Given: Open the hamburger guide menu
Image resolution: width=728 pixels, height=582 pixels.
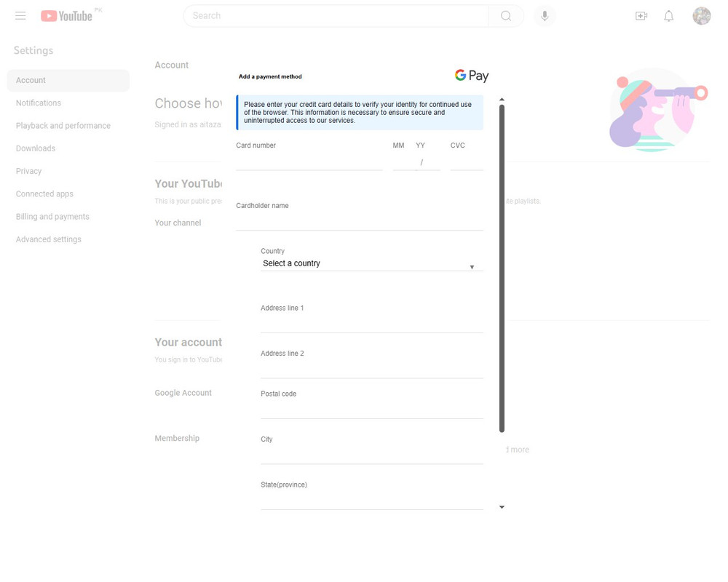Looking at the screenshot, I should pos(20,16).
